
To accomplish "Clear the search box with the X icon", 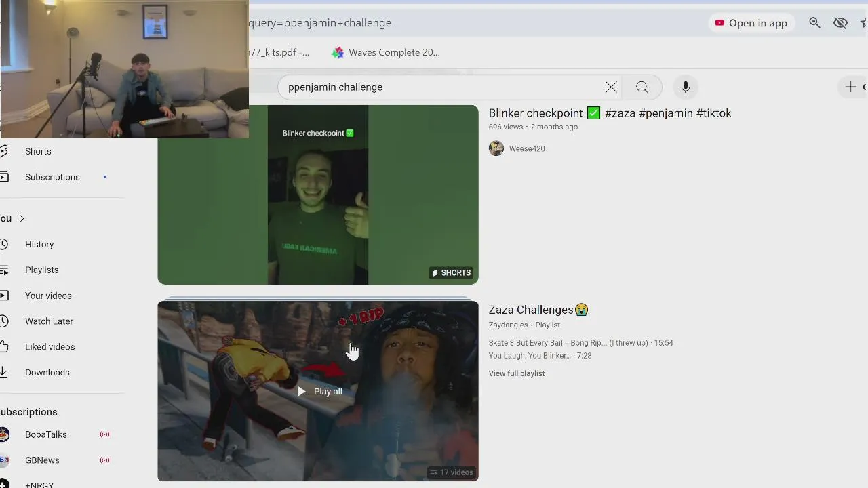I will [x=611, y=87].
